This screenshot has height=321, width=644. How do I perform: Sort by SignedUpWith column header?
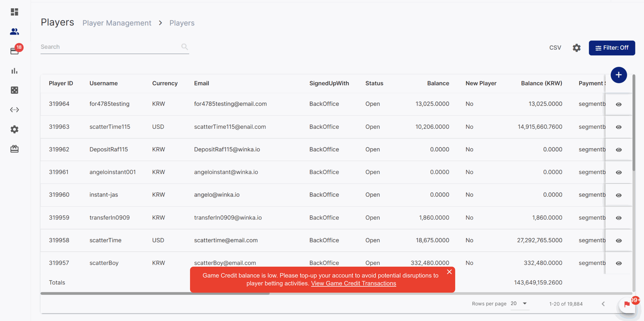[329, 83]
